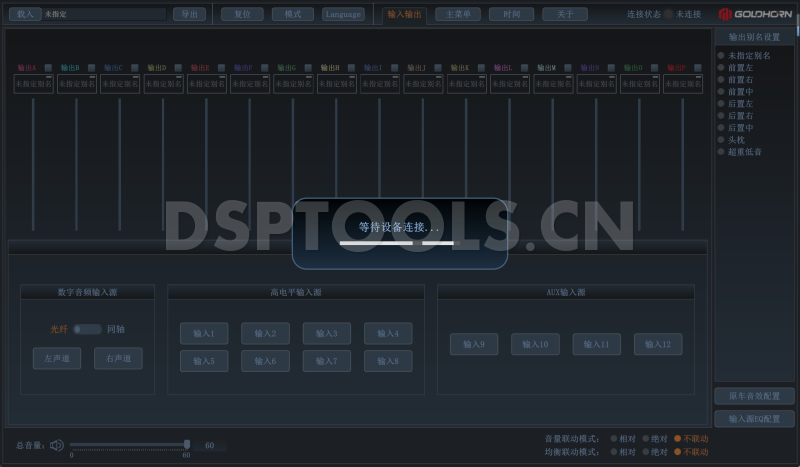Click the 等待设备连接 progress bar
This screenshot has height=467, width=800.
[x=399, y=243]
